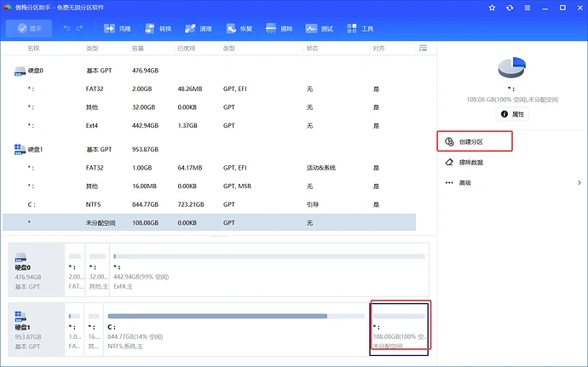The image size is (588, 367).
Task: Expand the 高级 (Advanced) submenu arrow
Action: click(x=579, y=182)
